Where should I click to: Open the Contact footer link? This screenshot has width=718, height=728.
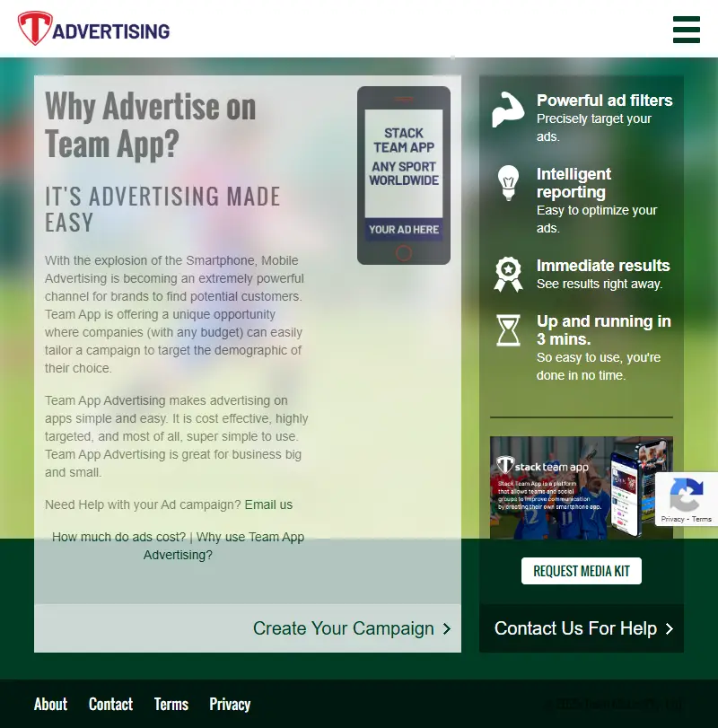click(x=110, y=705)
